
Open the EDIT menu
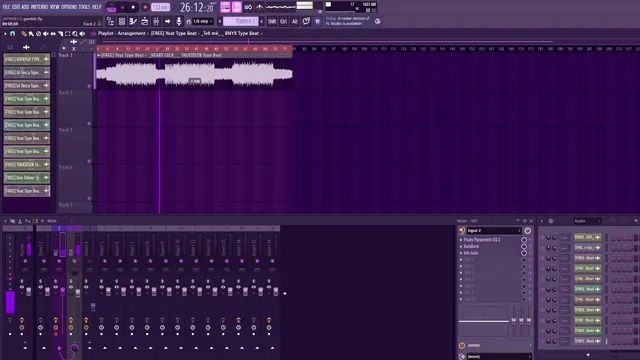pos(16,7)
